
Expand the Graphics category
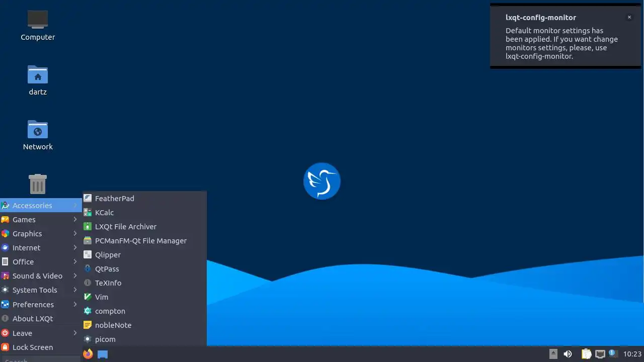tap(40, 233)
